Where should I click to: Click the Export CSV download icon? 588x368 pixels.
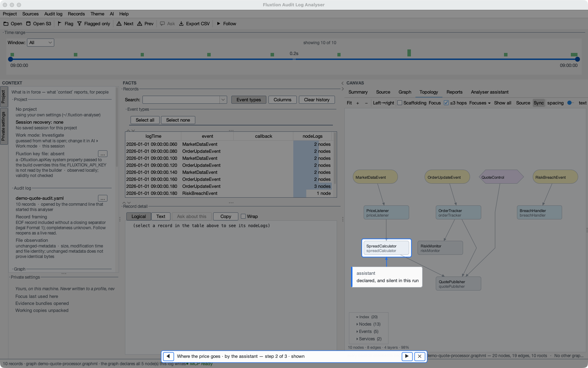[181, 23]
